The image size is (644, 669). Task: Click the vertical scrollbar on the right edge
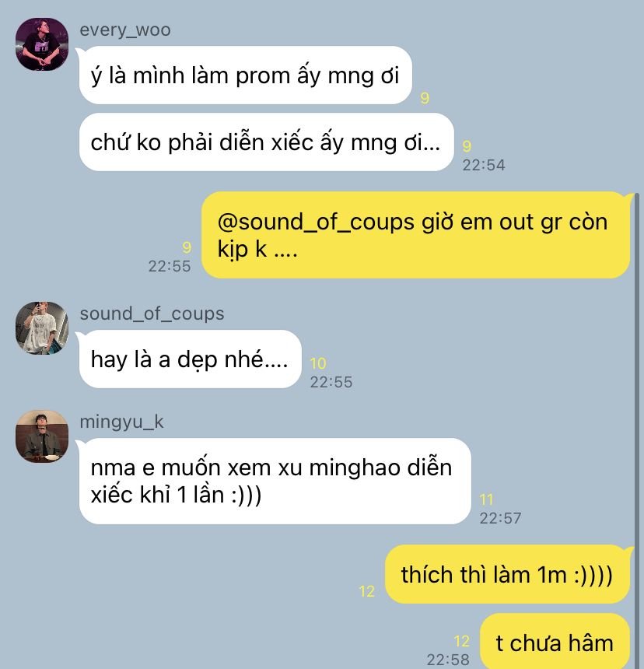click(636, 430)
